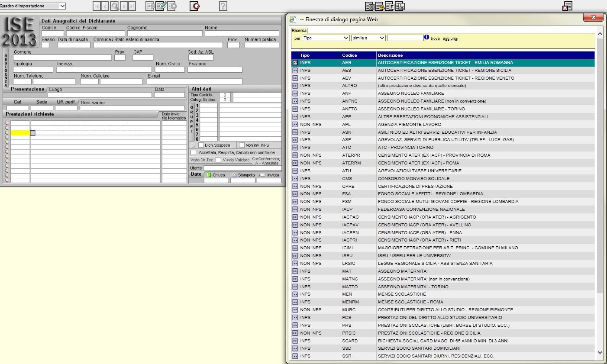Click the document warning triangle toolbar icon
The width and height of the screenshot is (607, 364).
pyautogui.click(x=380, y=6)
